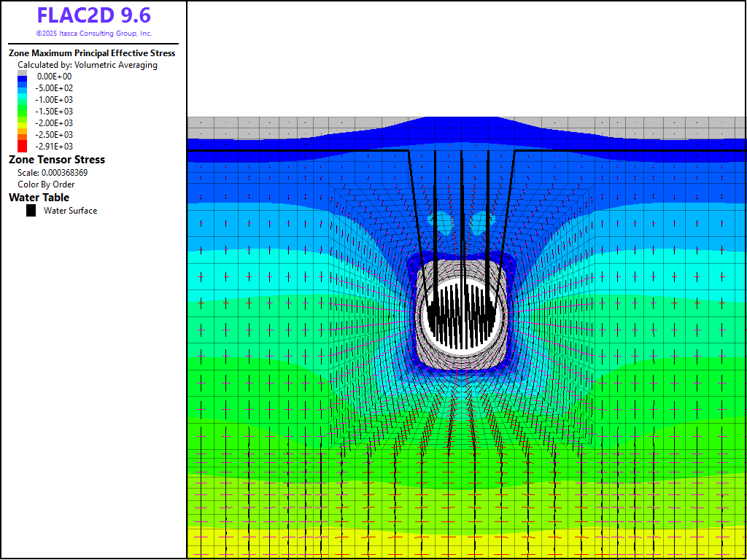Image resolution: width=747 pixels, height=560 pixels.
Task: Pick the gray swatch atop the legend
Action: click(23, 73)
